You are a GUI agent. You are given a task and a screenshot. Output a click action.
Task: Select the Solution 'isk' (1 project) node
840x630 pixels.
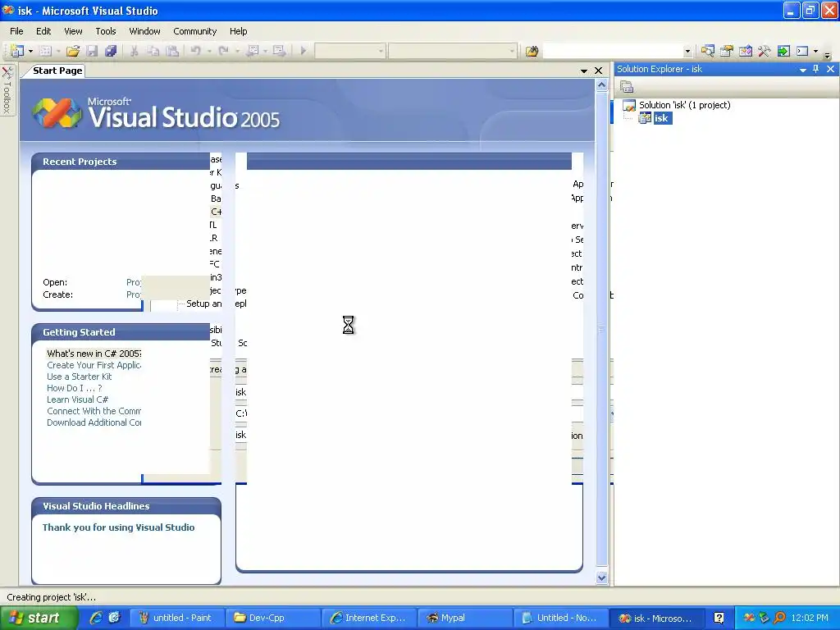[684, 105]
